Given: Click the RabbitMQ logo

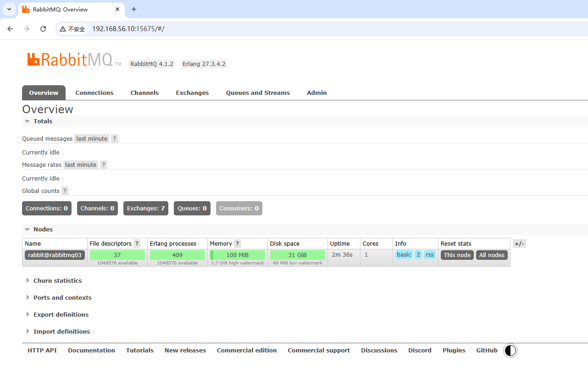Looking at the screenshot, I should pos(74,60).
